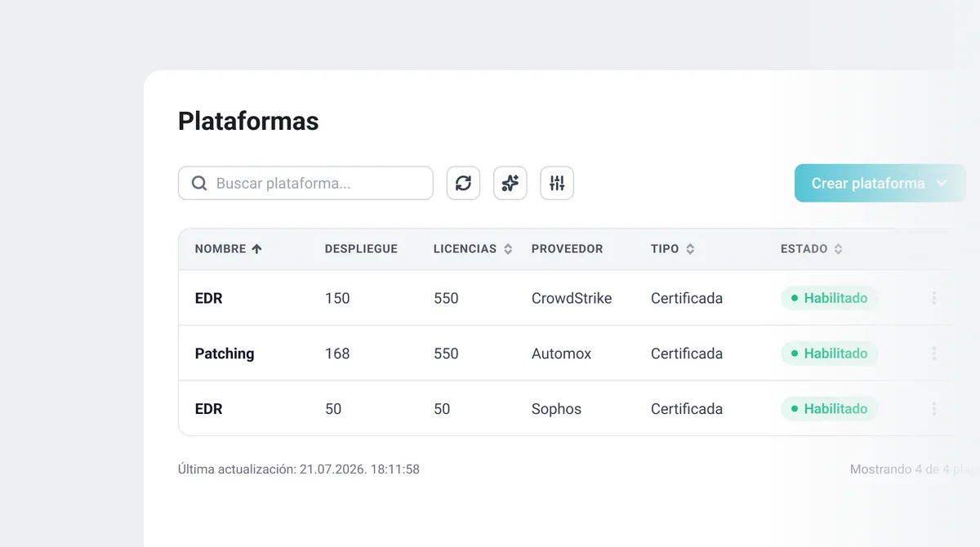Click Certificada in the Automox row
Screen dimensions: 980x547
tap(687, 354)
